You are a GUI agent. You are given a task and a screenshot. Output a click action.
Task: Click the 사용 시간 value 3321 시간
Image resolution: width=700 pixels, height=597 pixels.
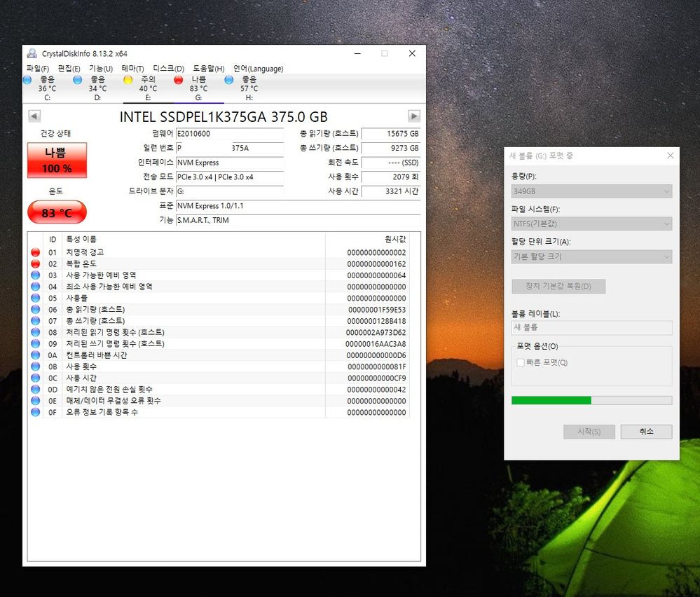[x=390, y=191]
